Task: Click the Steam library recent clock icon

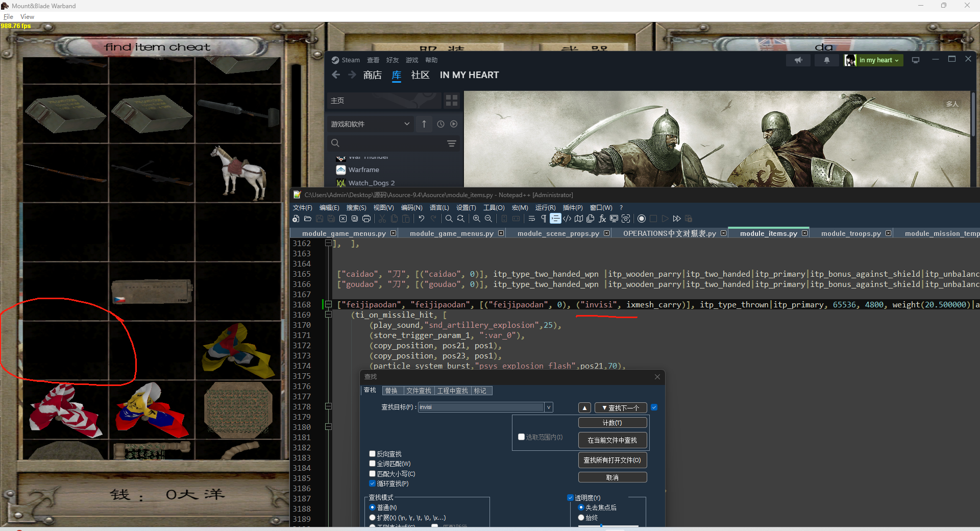Action: point(440,124)
